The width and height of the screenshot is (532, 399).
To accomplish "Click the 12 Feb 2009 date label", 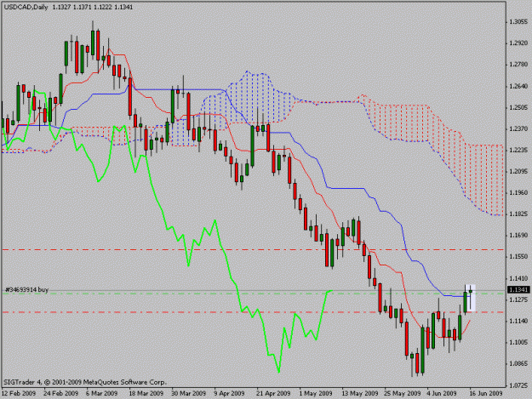I will pos(19,393).
